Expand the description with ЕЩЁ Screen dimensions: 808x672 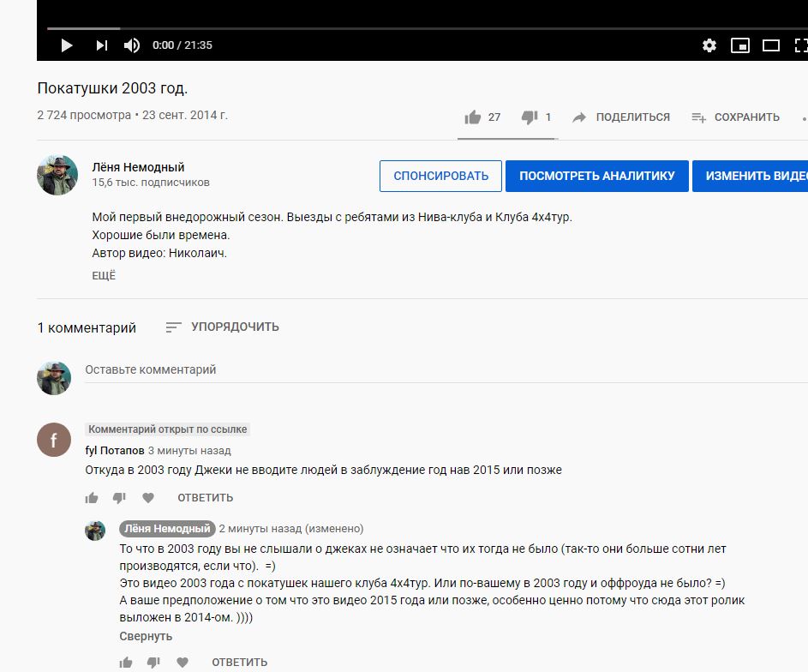coord(104,276)
